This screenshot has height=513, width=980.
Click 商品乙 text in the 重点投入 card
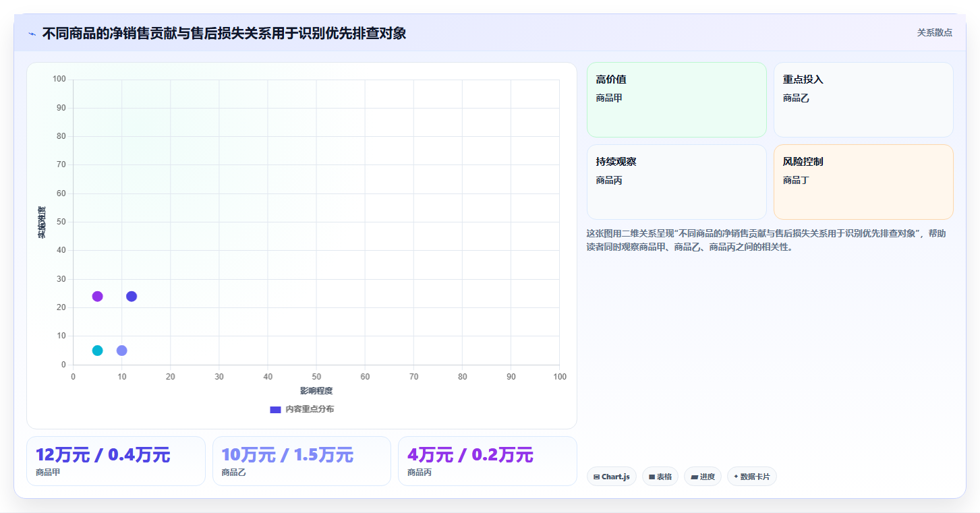click(796, 98)
